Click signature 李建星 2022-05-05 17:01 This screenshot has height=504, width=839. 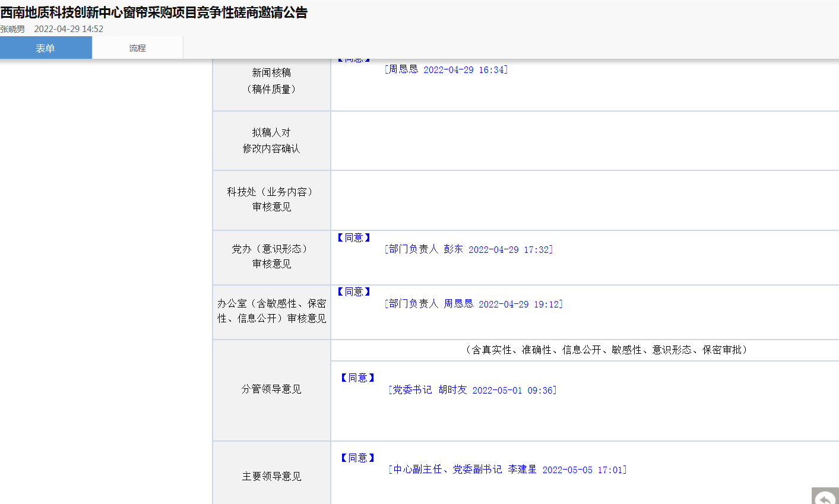507,470
